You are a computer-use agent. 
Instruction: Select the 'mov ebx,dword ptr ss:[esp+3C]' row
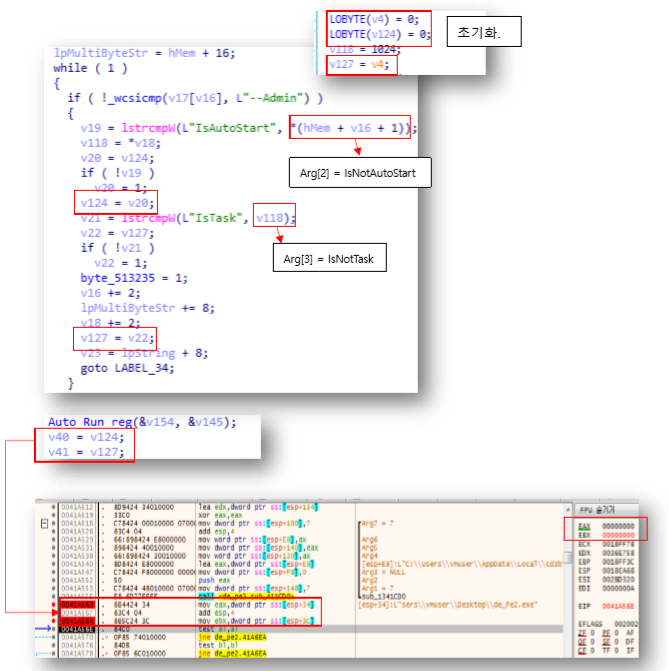click(x=256, y=621)
